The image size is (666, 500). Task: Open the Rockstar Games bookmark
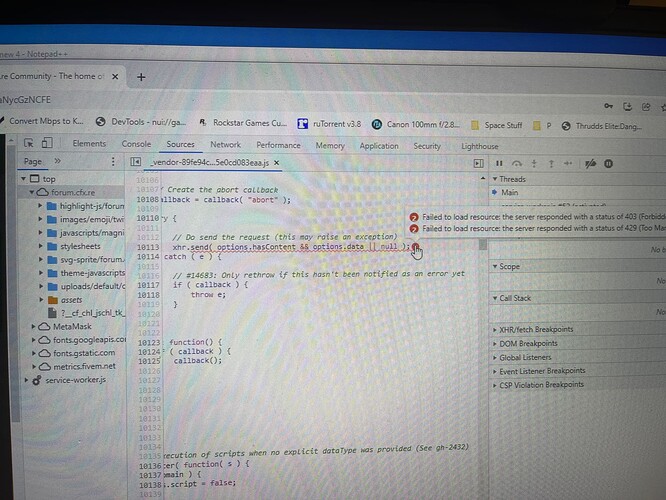(x=243, y=123)
